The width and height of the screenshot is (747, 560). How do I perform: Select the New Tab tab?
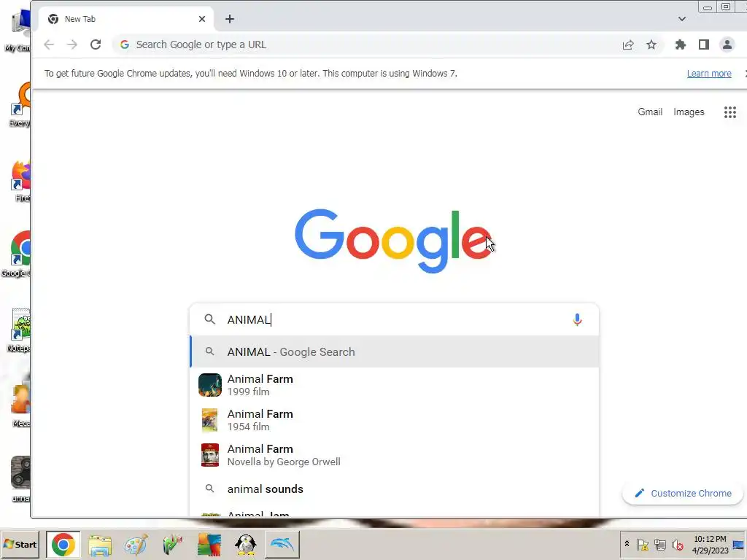pos(126,19)
